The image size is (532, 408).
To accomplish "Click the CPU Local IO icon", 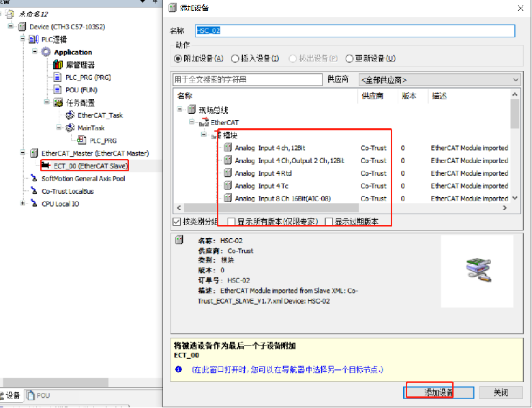I will 34,203.
